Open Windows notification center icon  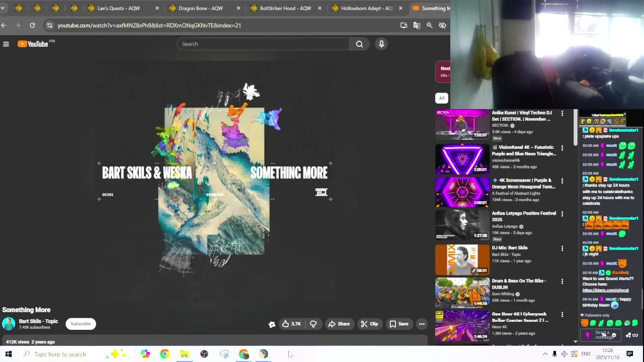[x=629, y=354]
